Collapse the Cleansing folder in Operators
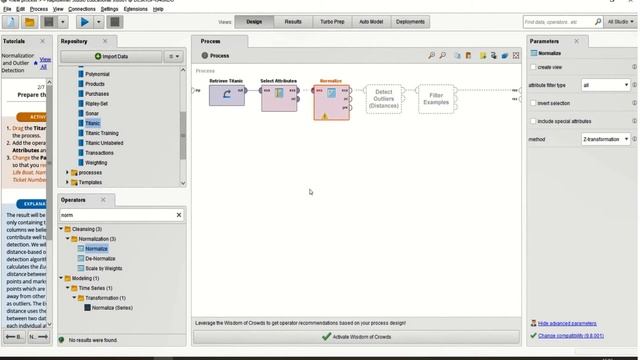Screen dimensions: 640x360 pyautogui.click(x=61, y=229)
